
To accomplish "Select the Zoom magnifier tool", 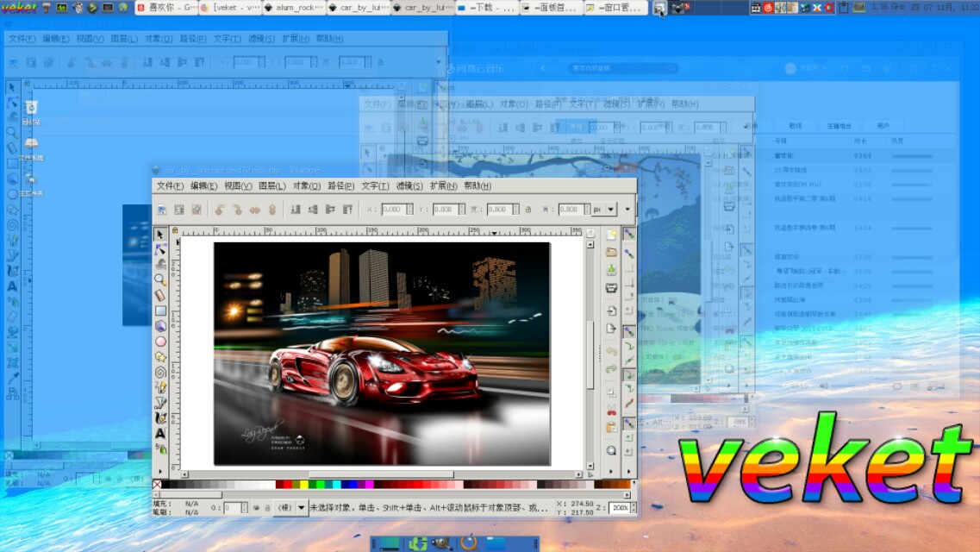I will tap(160, 279).
